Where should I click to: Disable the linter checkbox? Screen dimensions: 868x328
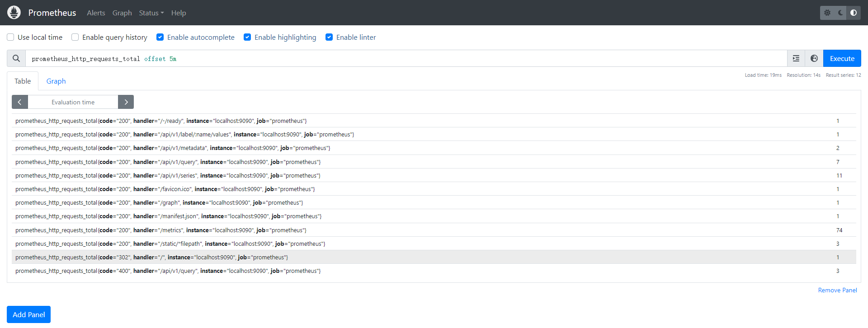(329, 37)
